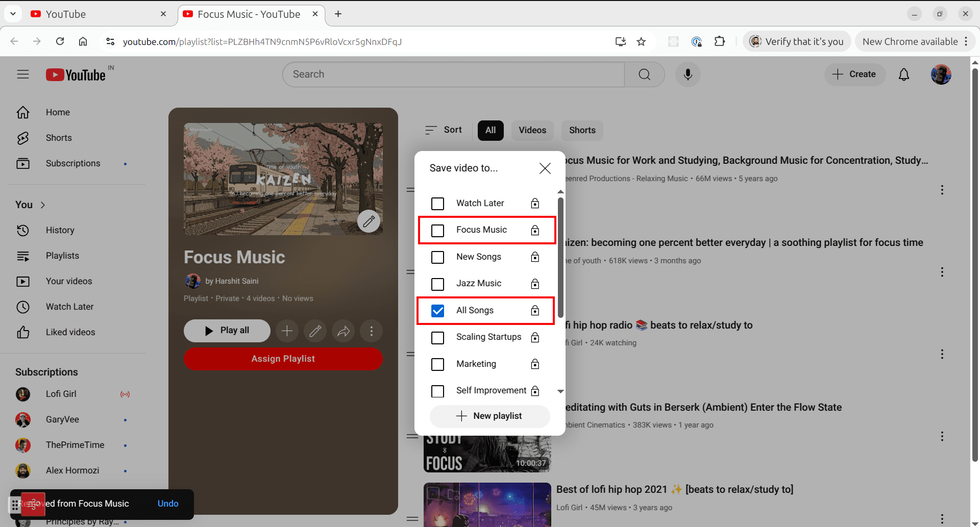
Task: Click Undo in the removed notification
Action: click(168, 504)
